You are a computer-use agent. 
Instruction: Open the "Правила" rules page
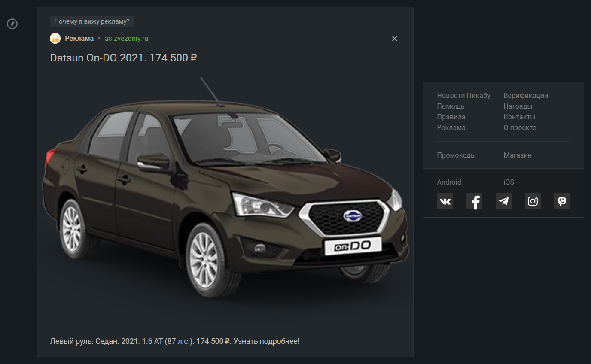[x=451, y=117]
